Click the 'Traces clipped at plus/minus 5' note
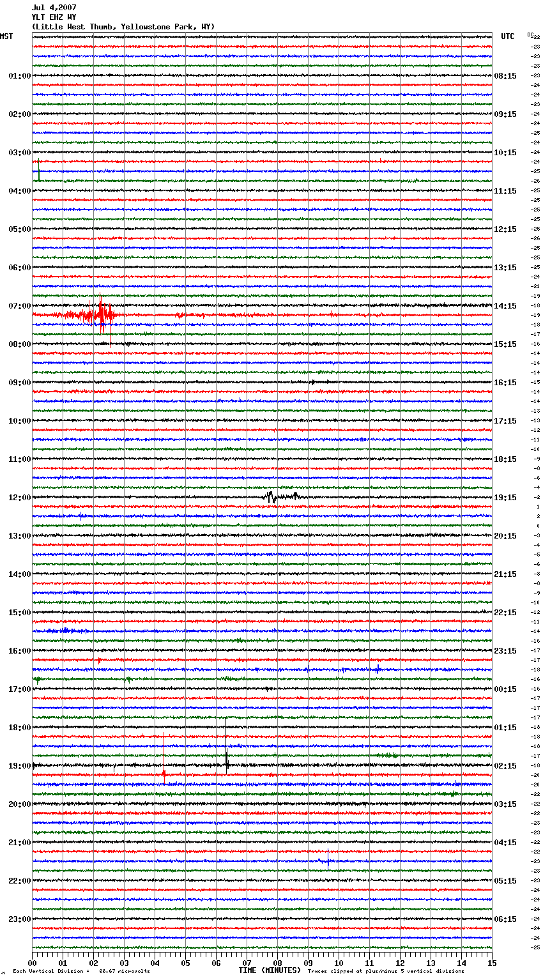The height and width of the screenshot is (980, 543). click(x=386, y=971)
